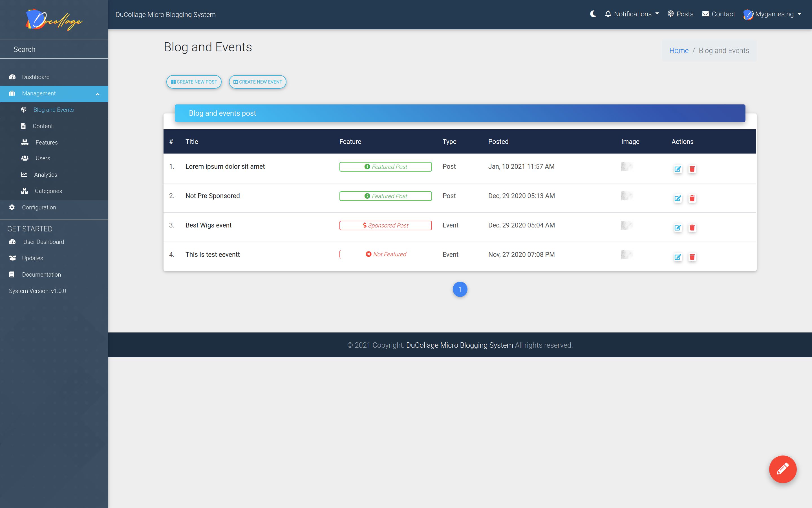Click the Updates box icon
This screenshot has height=508, width=812.
point(12,258)
